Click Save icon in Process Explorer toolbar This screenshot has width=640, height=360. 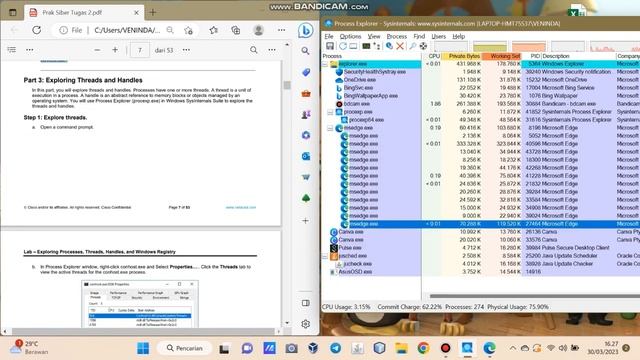[330, 46]
